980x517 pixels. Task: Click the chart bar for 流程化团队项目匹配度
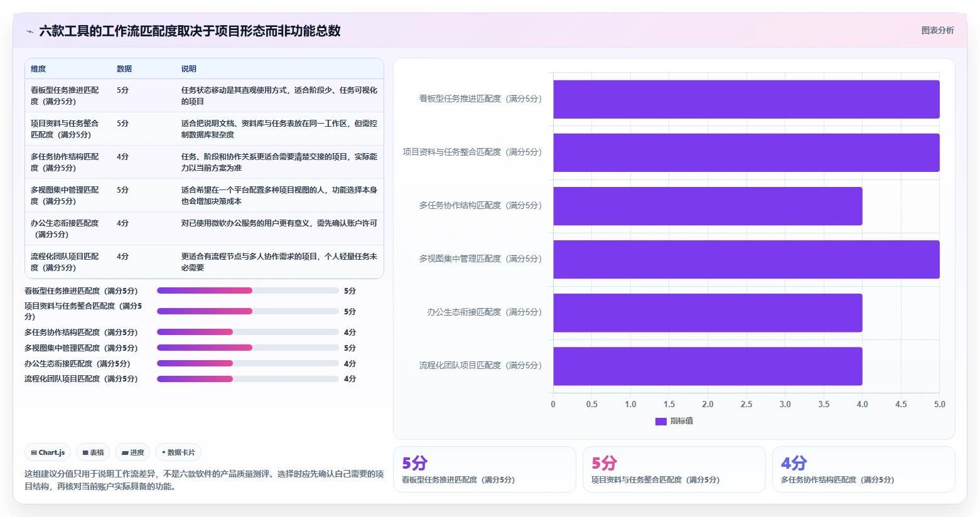[708, 366]
